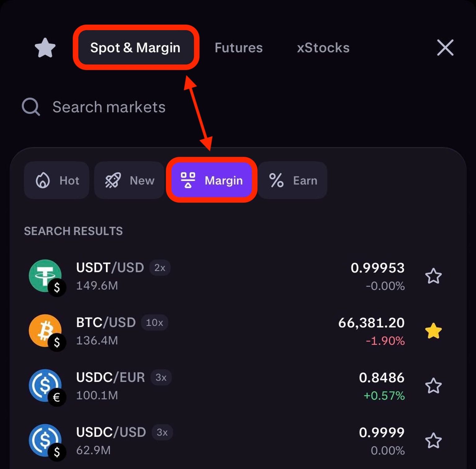Toggle the Margin filter chip
Screen dimensions: 476x469
pyautogui.click(x=212, y=180)
